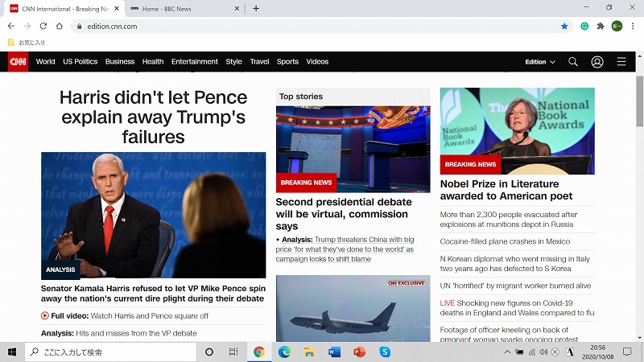Click the National Book Awards photo
The height and width of the screenshot is (362, 644).
[x=517, y=131]
